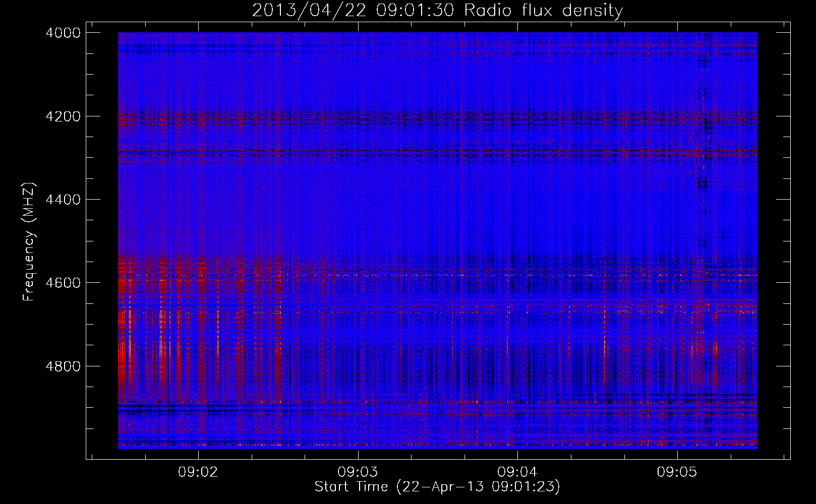Click the 09:04 time tick label
816x504 pixels.
517,472
